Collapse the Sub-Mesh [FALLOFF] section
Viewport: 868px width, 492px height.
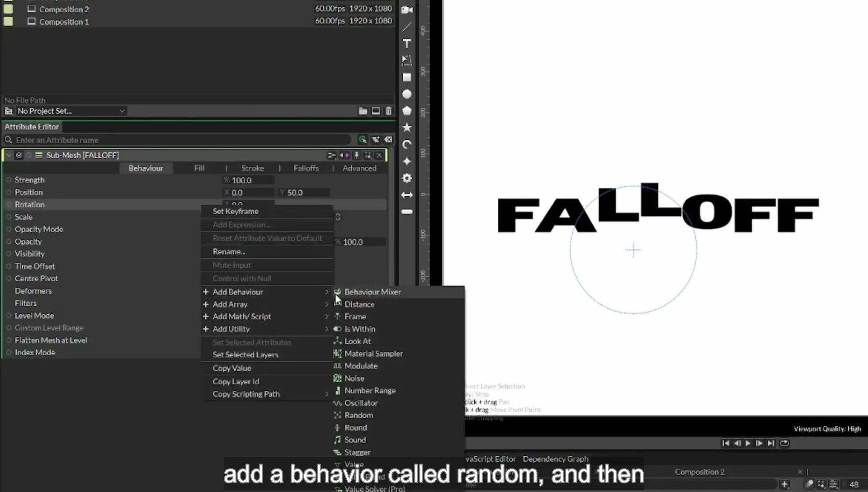(x=9, y=155)
